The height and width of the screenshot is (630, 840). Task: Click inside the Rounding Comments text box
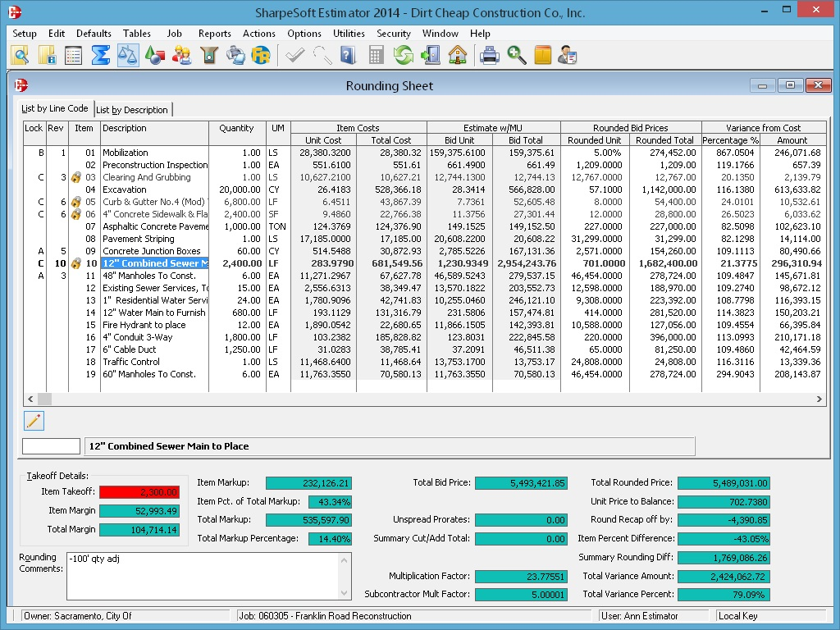point(205,574)
